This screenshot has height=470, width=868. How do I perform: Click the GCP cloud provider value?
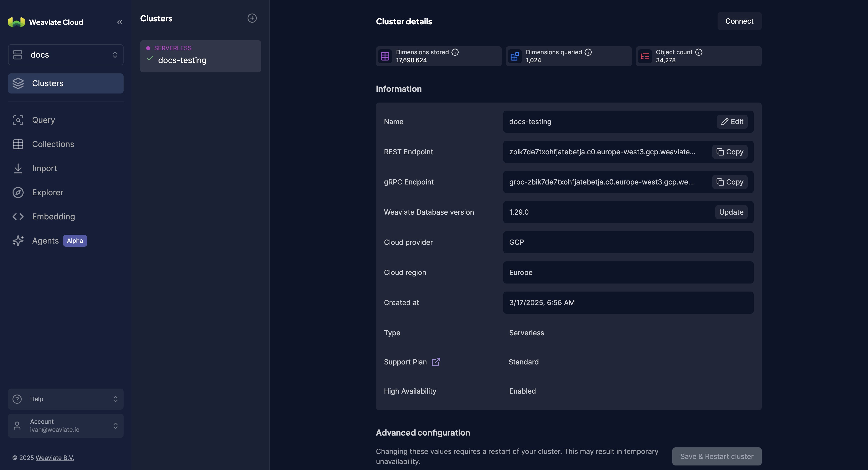[516, 243]
